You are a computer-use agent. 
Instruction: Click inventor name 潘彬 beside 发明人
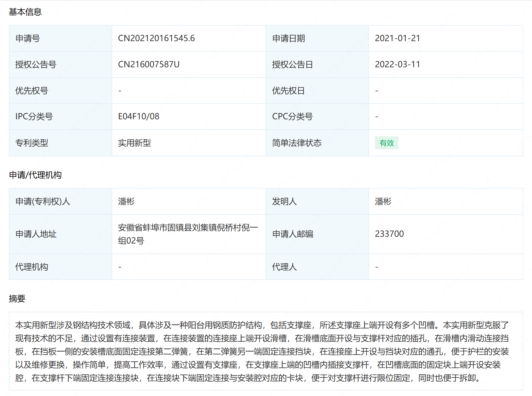click(383, 202)
